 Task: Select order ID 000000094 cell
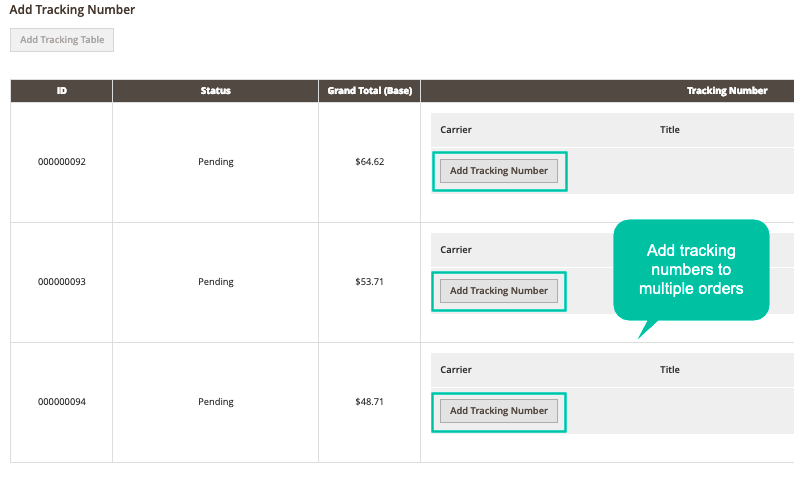pyautogui.click(x=62, y=402)
